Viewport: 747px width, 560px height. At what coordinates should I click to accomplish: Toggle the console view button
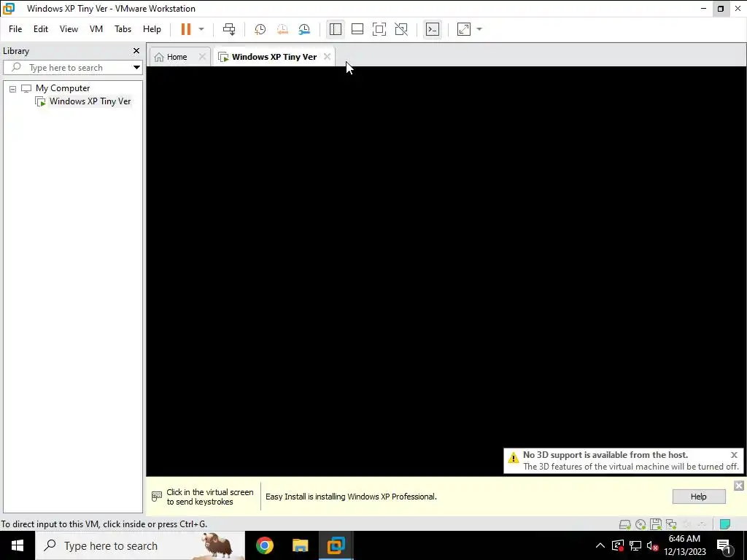click(x=433, y=29)
